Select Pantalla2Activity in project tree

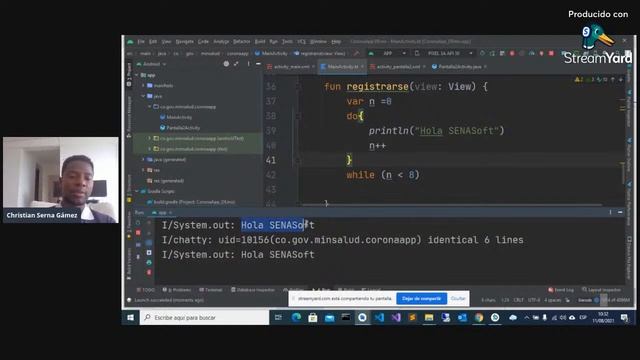tap(180, 128)
